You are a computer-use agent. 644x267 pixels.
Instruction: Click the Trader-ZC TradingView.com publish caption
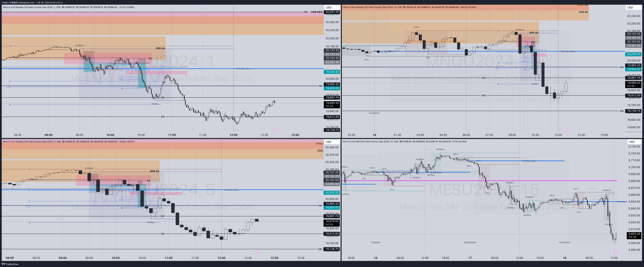(x=32, y=3)
